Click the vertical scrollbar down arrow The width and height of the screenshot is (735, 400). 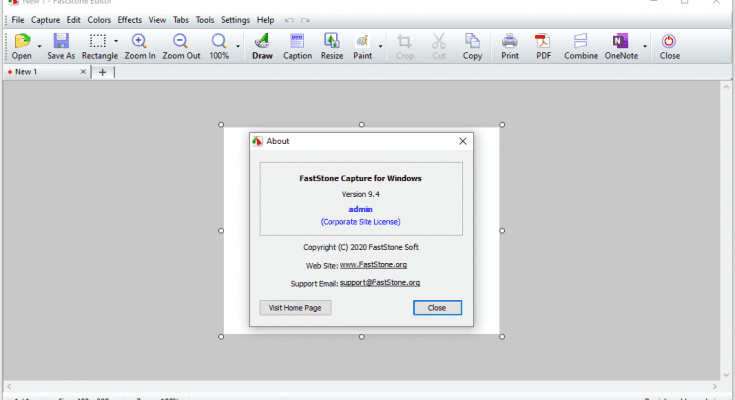click(726, 375)
